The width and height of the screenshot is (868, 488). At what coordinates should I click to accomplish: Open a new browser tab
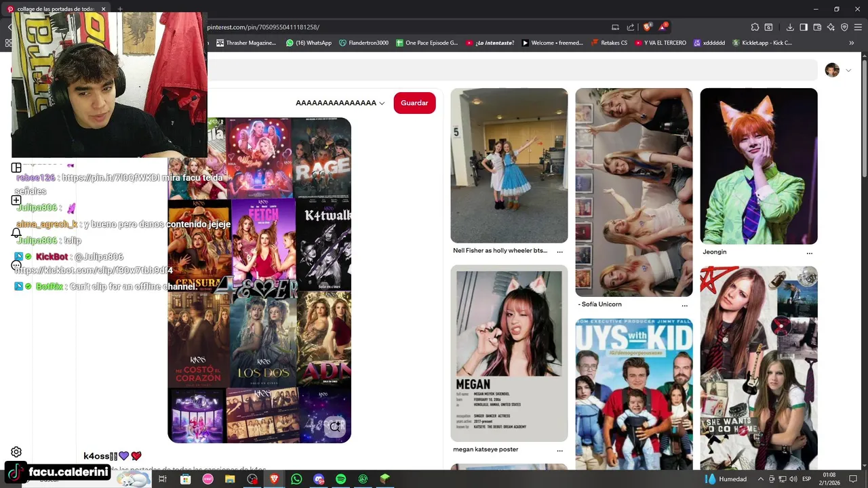pos(120,9)
